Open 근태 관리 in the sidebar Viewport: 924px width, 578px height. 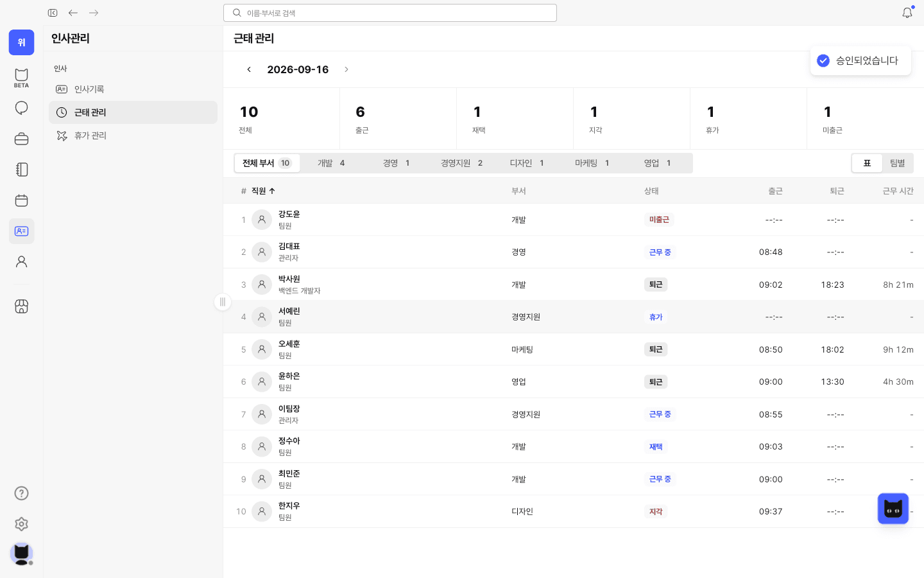(x=133, y=112)
